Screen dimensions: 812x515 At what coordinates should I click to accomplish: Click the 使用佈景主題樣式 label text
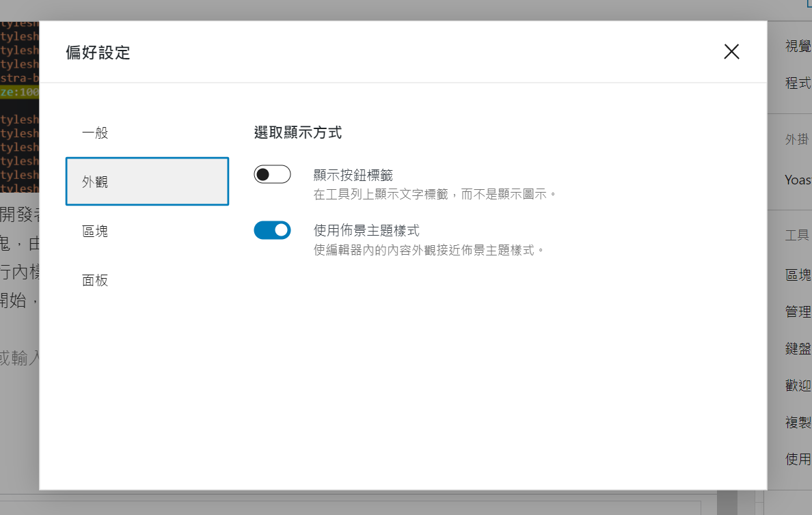pyautogui.click(x=366, y=230)
